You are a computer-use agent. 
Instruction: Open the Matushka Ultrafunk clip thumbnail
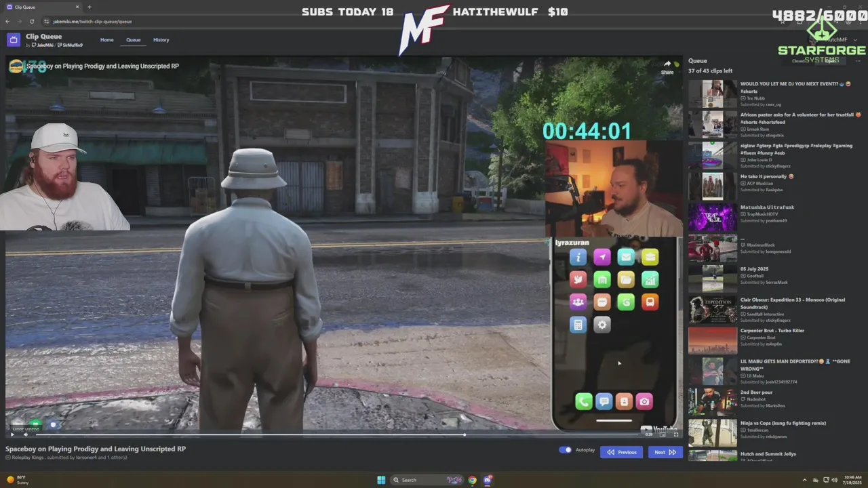(x=713, y=218)
